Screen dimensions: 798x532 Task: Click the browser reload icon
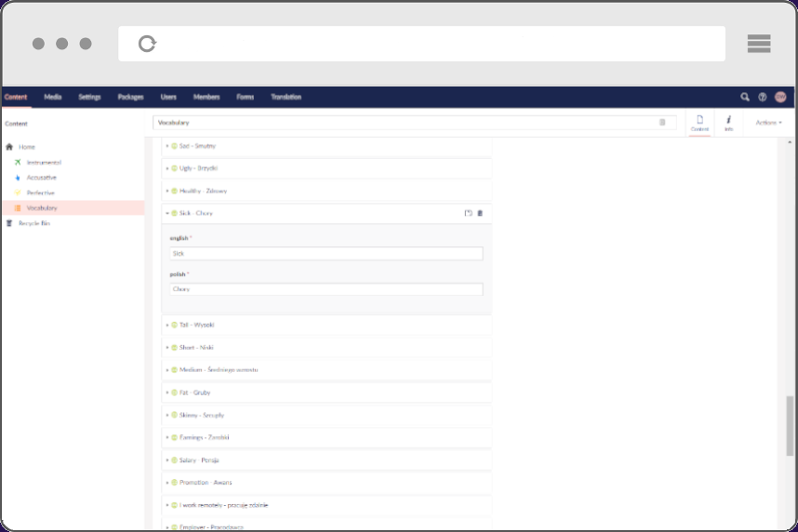[x=147, y=44]
